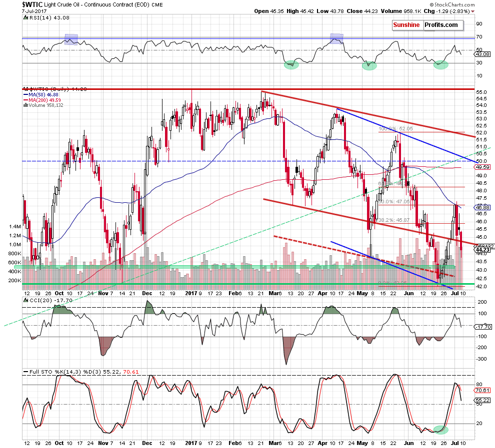Click the 46.88 price tag on the axis
The width and height of the screenshot is (495, 448).
482,207
